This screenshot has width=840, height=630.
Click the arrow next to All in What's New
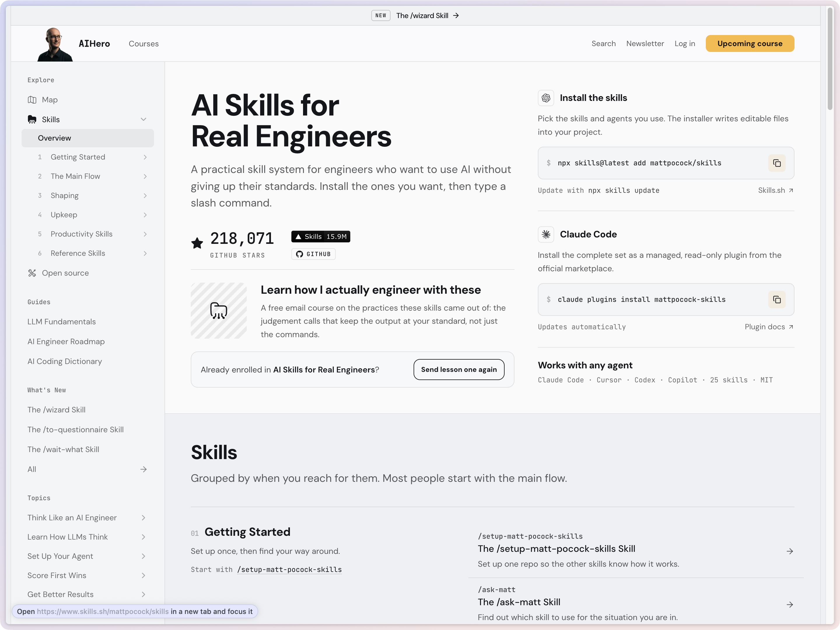coord(143,469)
